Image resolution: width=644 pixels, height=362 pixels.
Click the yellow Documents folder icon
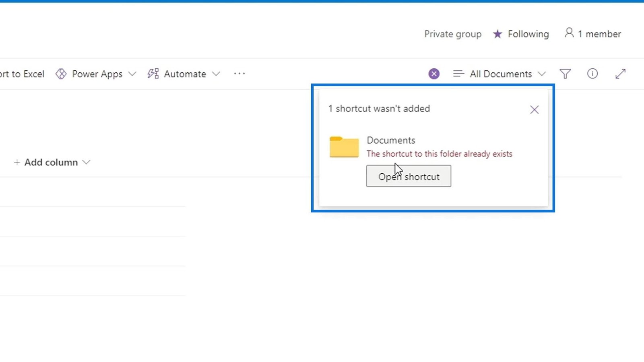click(x=344, y=147)
